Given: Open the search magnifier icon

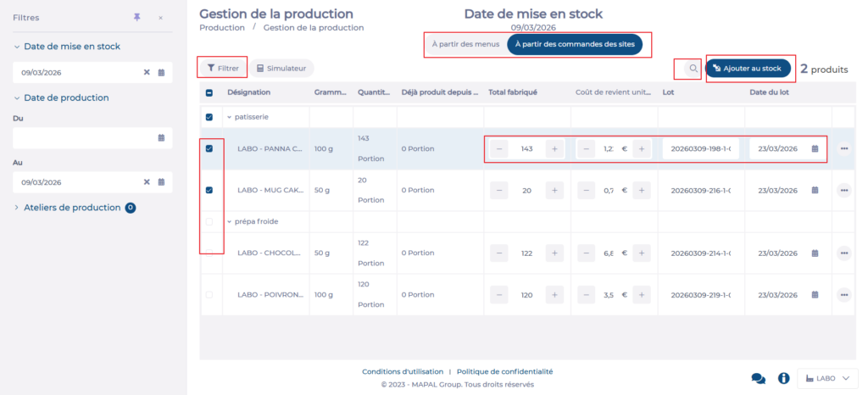Looking at the screenshot, I should 693,69.
